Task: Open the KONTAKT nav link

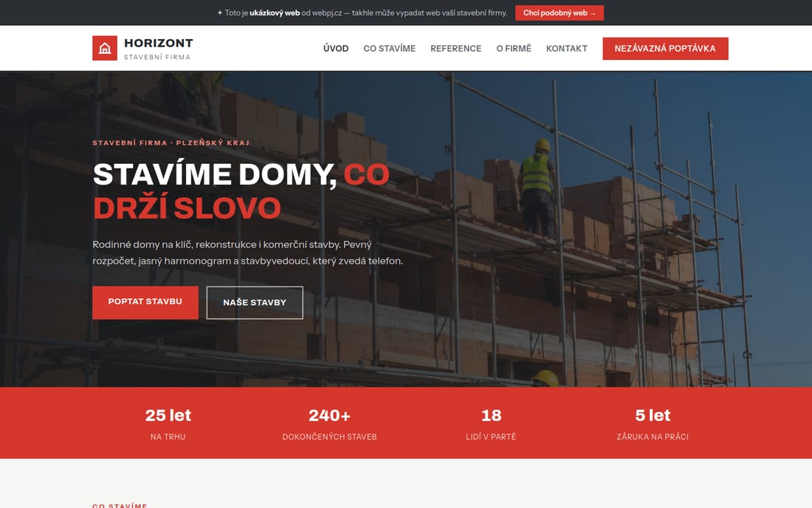Action: point(566,48)
